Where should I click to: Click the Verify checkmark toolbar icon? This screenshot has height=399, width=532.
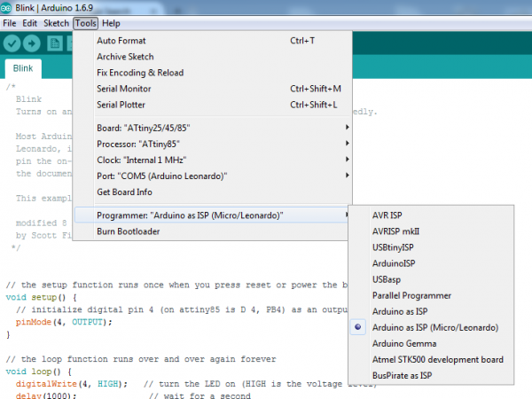click(x=12, y=43)
